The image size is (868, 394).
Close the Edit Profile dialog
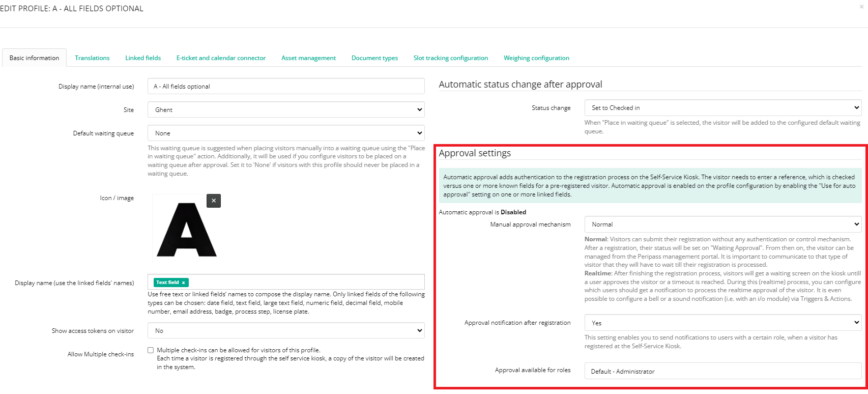(861, 7)
